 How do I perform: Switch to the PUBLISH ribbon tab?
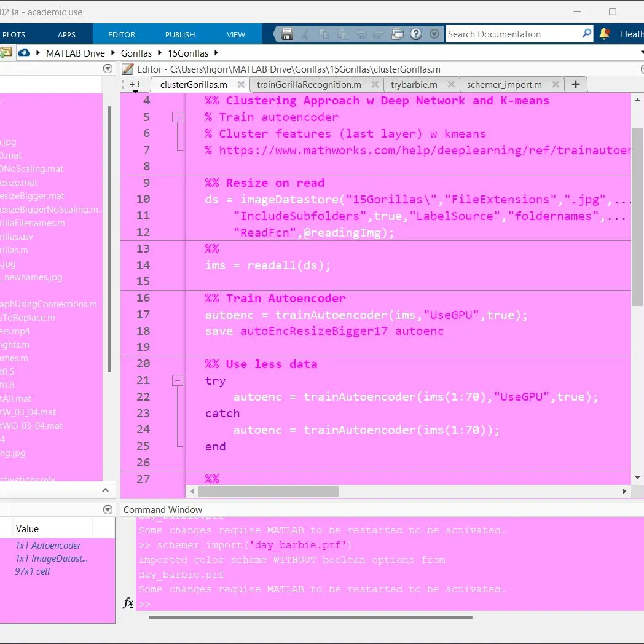[x=180, y=35]
